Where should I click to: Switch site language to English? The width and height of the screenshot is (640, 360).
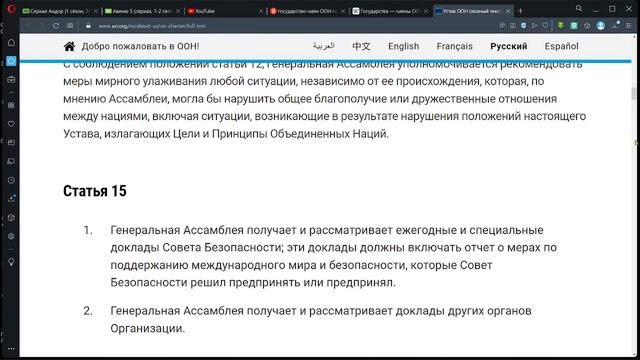pyautogui.click(x=403, y=46)
